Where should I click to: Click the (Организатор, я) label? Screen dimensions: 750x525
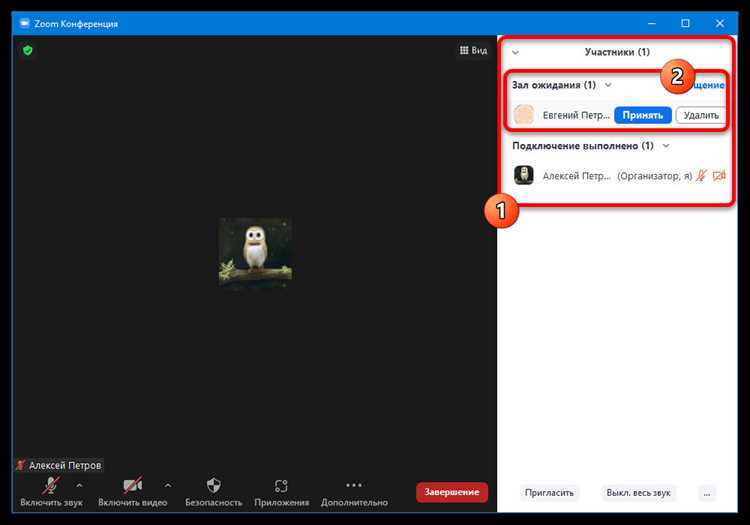[654, 176]
